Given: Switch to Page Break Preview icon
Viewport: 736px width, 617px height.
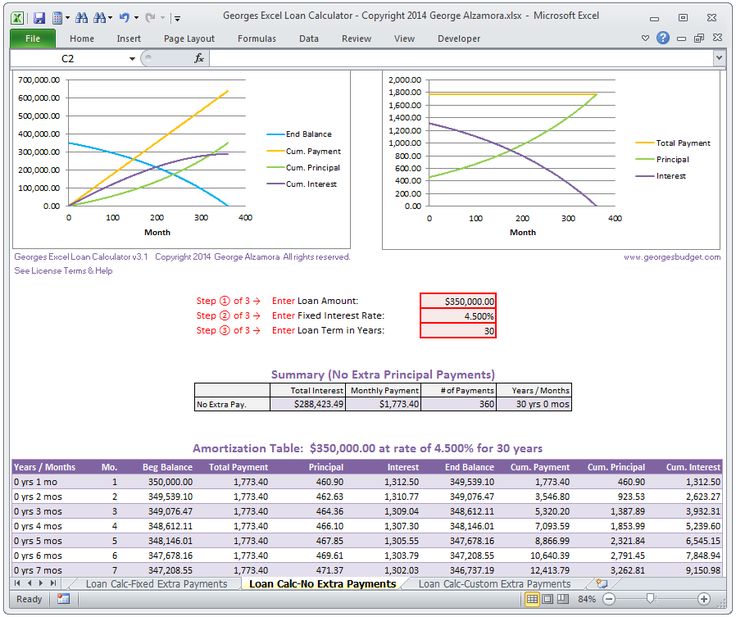Looking at the screenshot, I should click(562, 599).
